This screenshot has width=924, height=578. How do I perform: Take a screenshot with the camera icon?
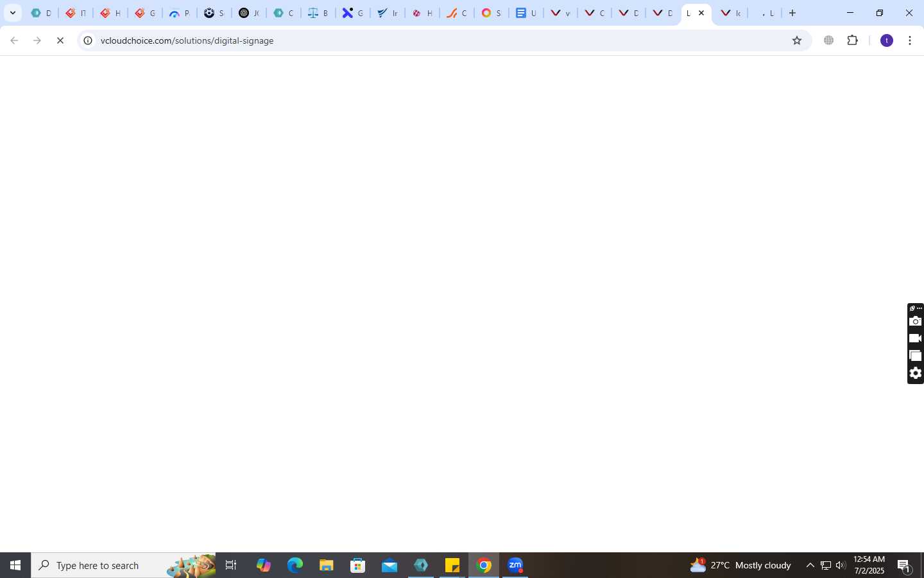916,321
